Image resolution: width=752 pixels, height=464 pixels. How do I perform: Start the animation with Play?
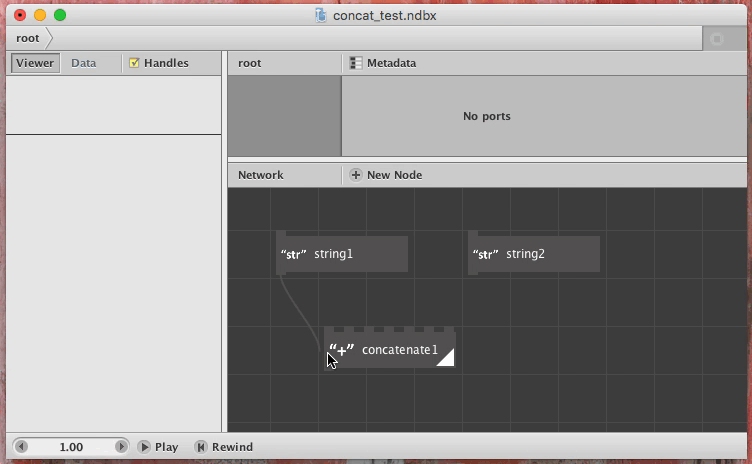[158, 447]
